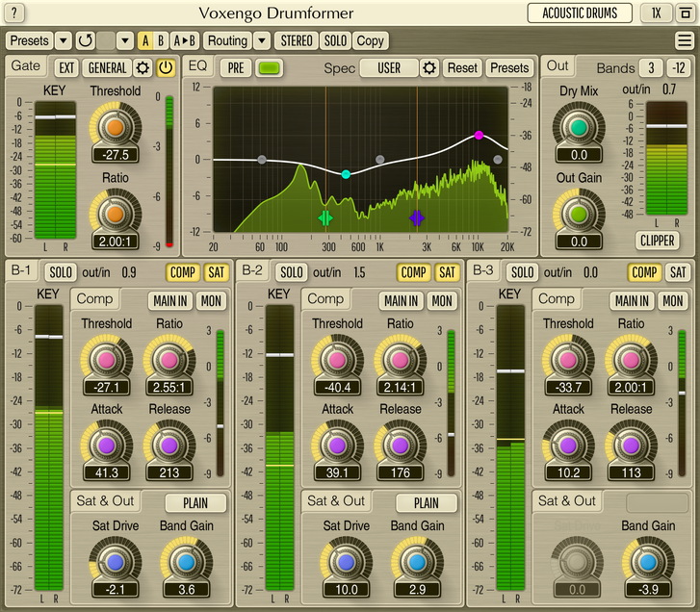Grab the purple crossover handle
This screenshot has width=700, height=612.
coord(417,218)
